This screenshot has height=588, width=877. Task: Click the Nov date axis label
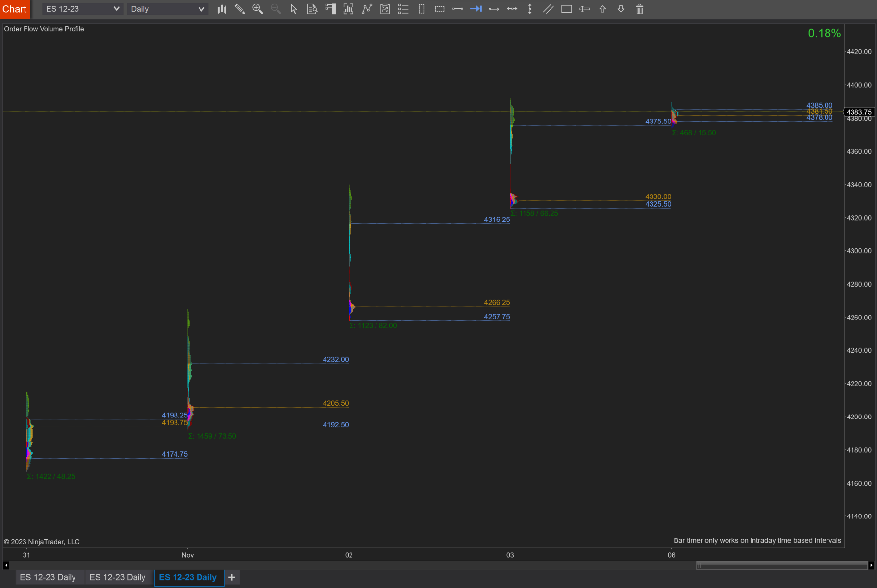188,555
